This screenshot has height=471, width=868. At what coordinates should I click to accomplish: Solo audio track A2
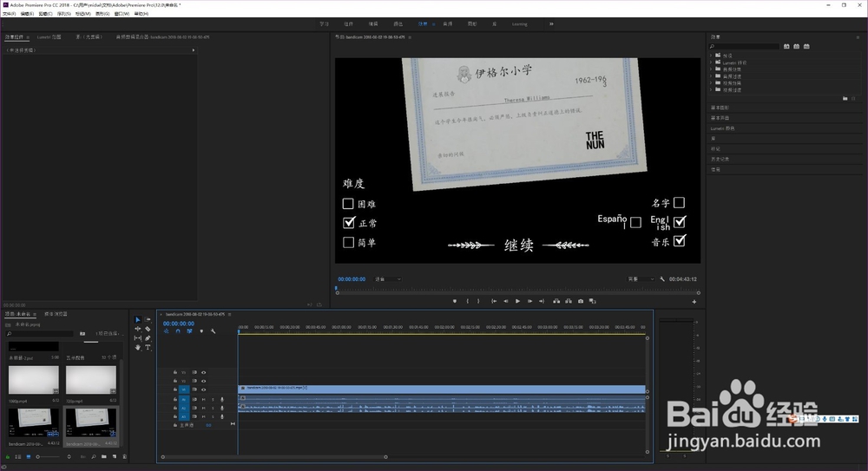[214, 408]
